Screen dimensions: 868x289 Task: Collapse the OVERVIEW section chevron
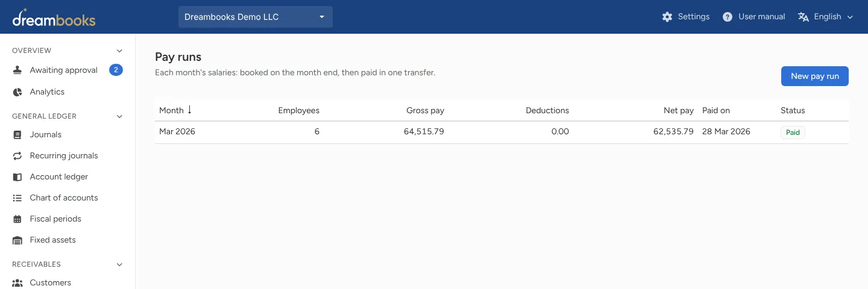click(119, 51)
